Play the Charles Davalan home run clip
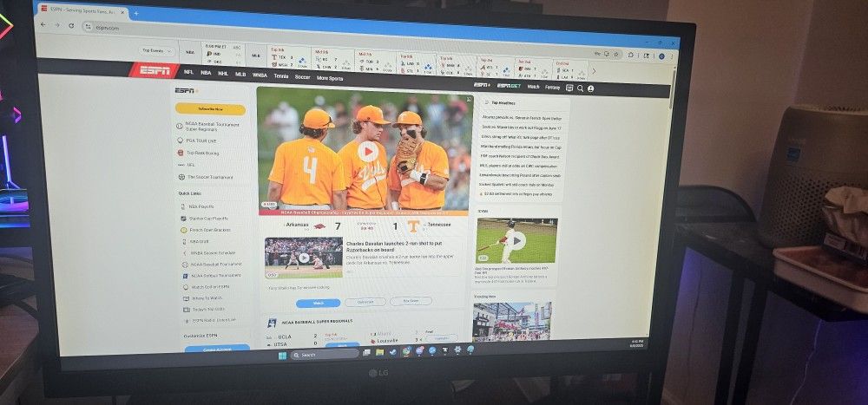The image size is (868, 405). (x=303, y=258)
